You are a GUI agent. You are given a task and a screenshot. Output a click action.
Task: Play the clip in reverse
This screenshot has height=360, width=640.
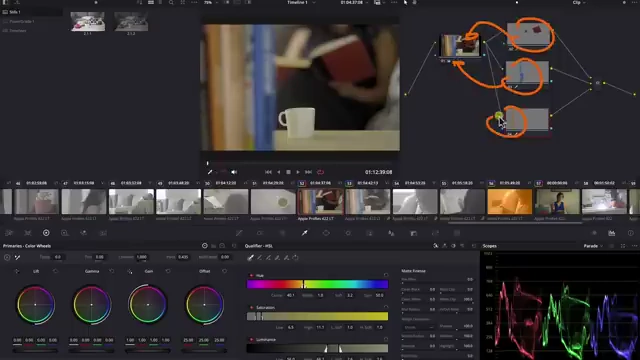(278, 172)
